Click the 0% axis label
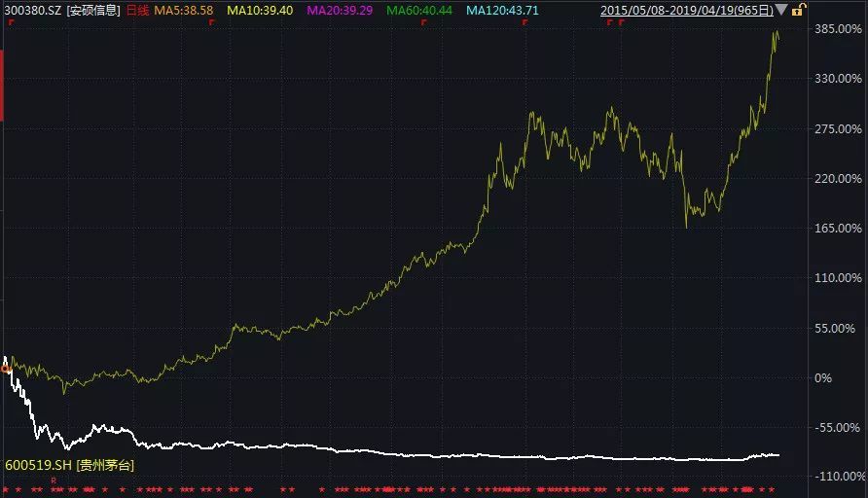The image size is (868, 498). 823,378
